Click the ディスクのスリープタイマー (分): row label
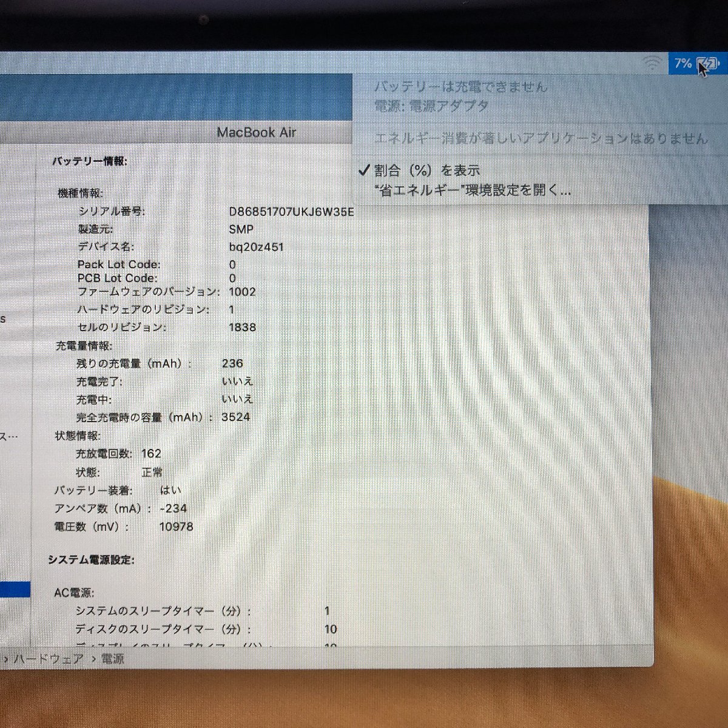Screen dimensions: 728x728 pyautogui.click(x=163, y=629)
